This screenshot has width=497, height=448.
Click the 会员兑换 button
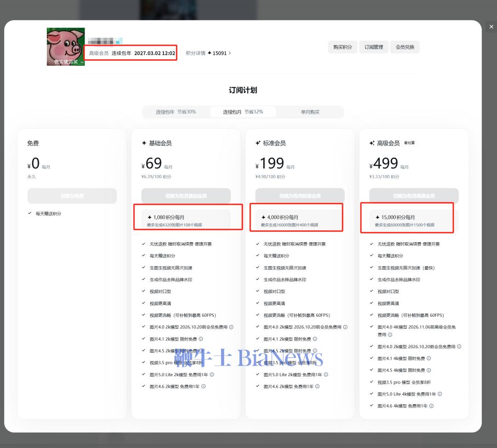(x=405, y=47)
